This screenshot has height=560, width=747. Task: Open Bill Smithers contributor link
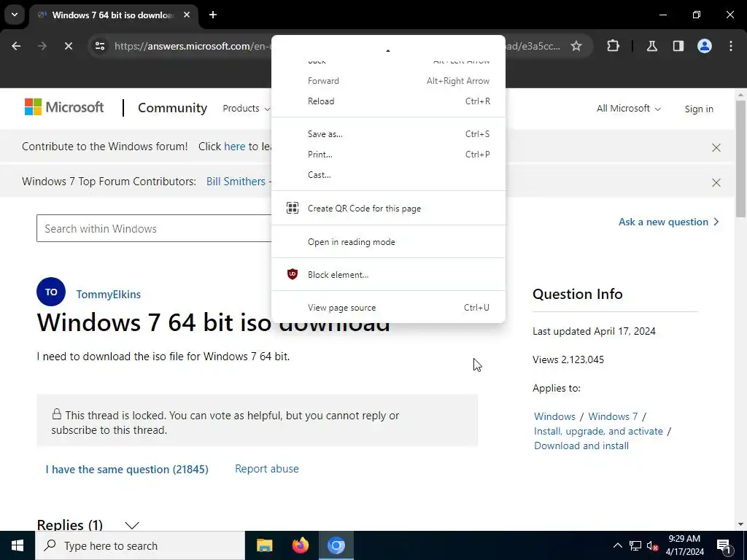[x=236, y=182]
